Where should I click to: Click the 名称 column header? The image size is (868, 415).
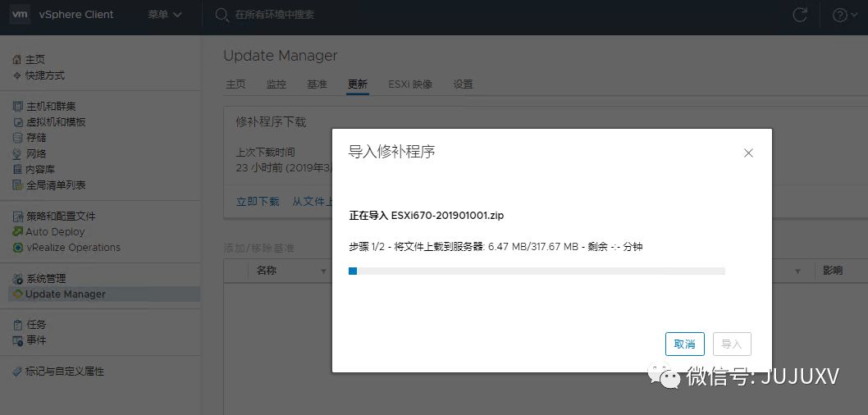point(267,271)
